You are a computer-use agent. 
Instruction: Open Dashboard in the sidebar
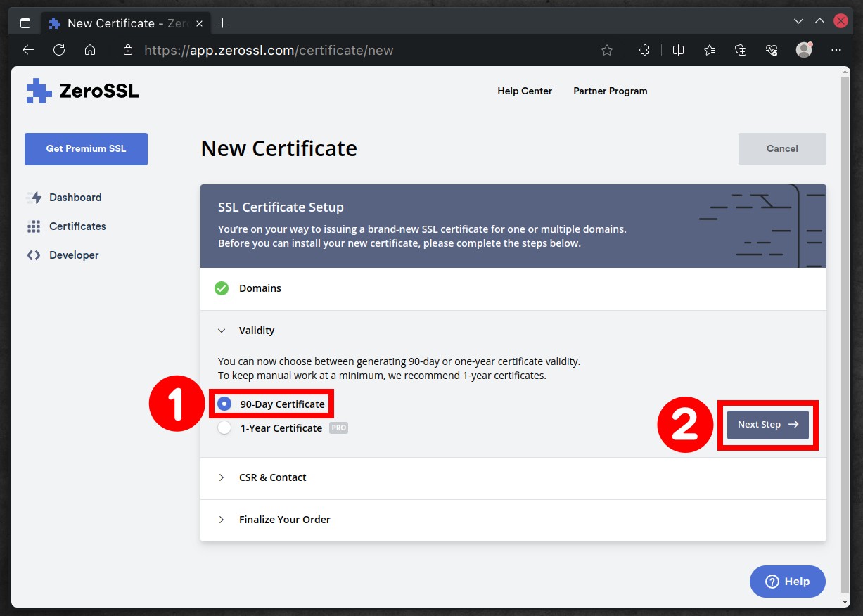[64, 198]
